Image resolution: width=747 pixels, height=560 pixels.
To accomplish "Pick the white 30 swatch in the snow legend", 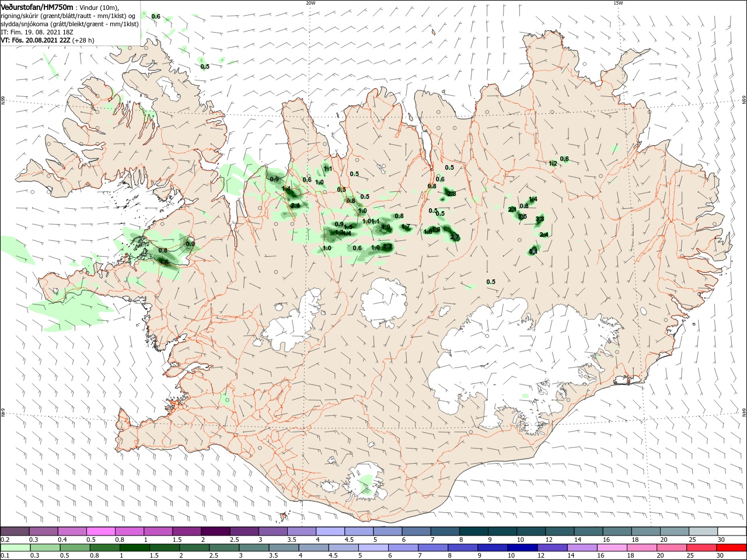I will pyautogui.click(x=732, y=531).
